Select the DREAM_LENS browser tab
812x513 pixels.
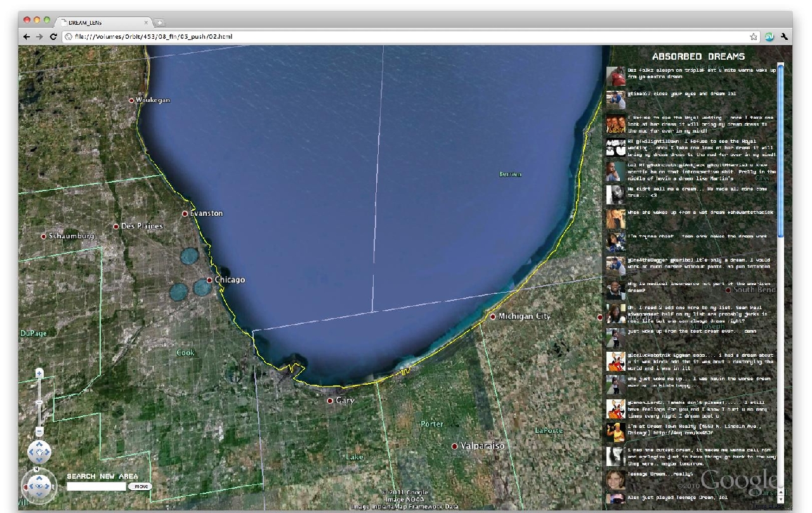click(x=105, y=22)
